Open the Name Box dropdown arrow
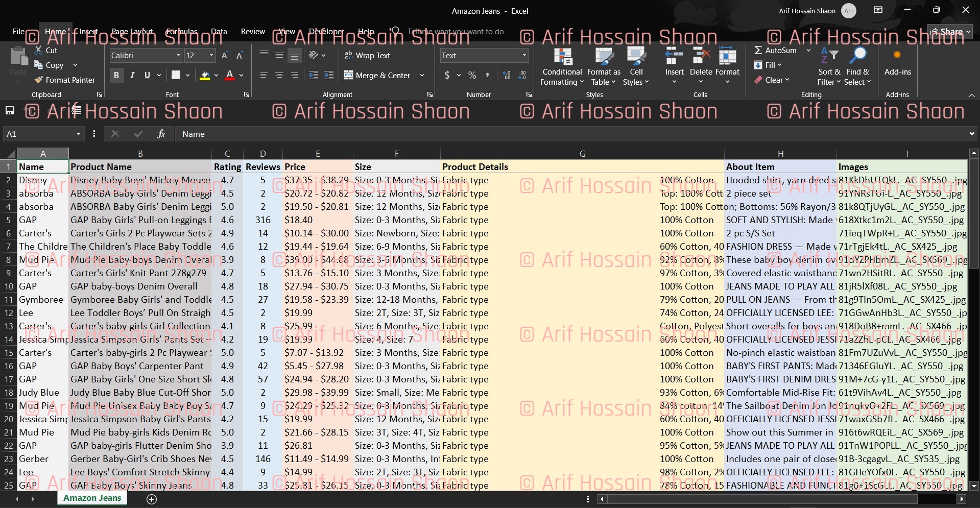Screen dimensions: 980x508 click(78, 134)
